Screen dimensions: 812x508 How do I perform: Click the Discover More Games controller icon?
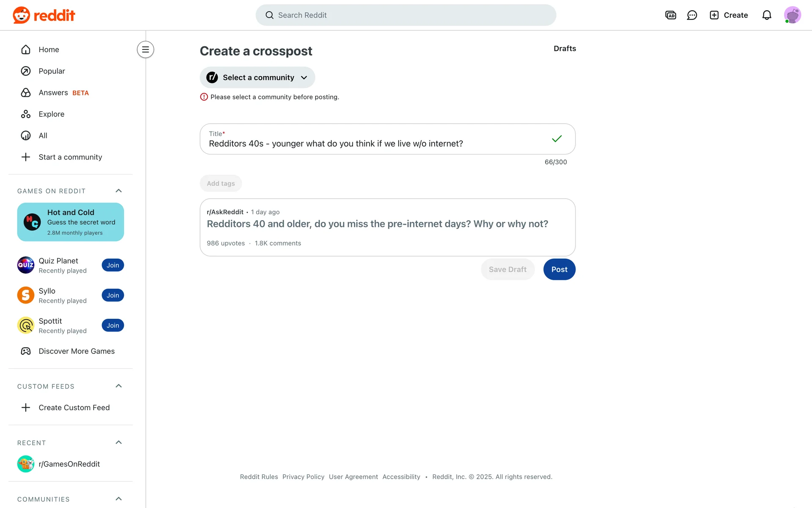[x=26, y=351]
